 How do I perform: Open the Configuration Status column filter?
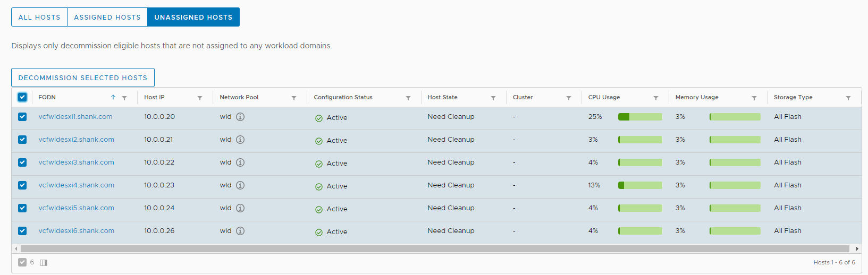tap(408, 98)
